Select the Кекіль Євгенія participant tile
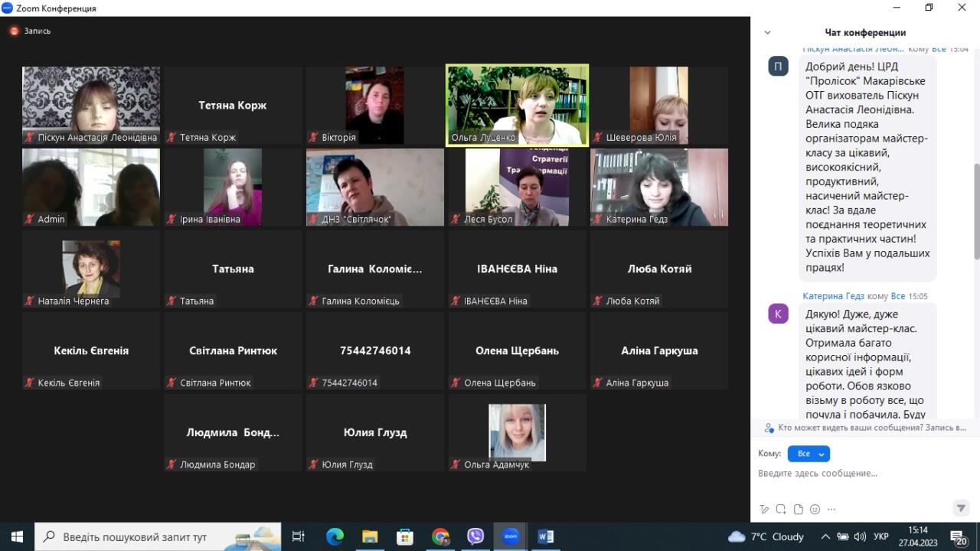Screen dimensions: 980x551 tap(91, 350)
